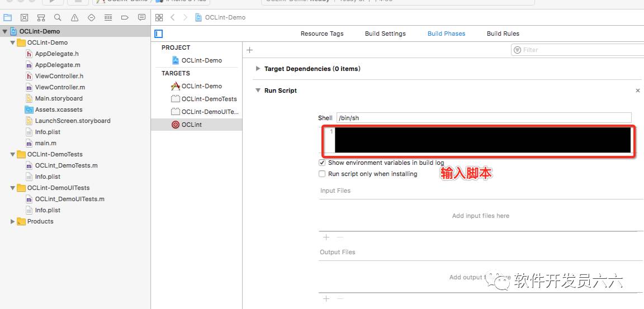Image resolution: width=644 pixels, height=309 pixels.
Task: Open the Breakpoint navigator
Action: coord(125,18)
